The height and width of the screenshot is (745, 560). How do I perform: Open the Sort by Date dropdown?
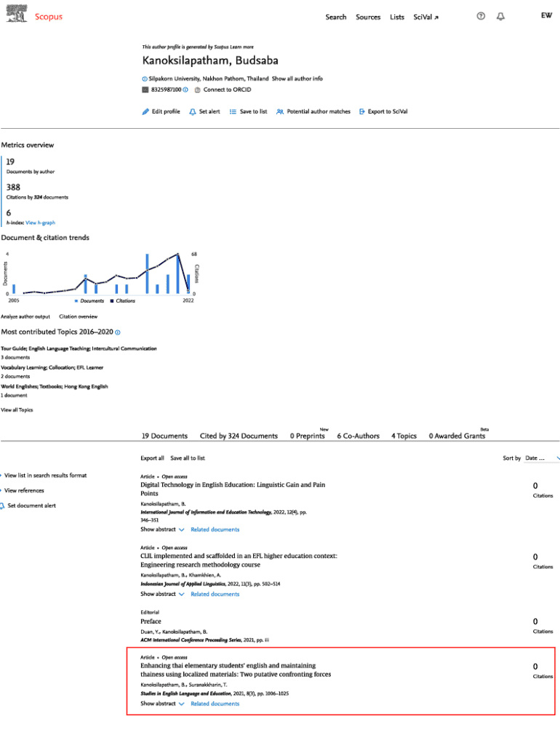[542, 458]
